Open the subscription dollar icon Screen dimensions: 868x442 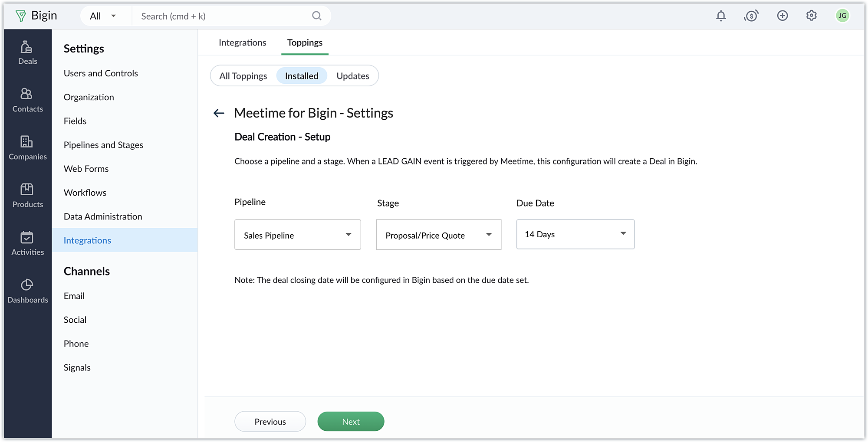click(x=751, y=16)
